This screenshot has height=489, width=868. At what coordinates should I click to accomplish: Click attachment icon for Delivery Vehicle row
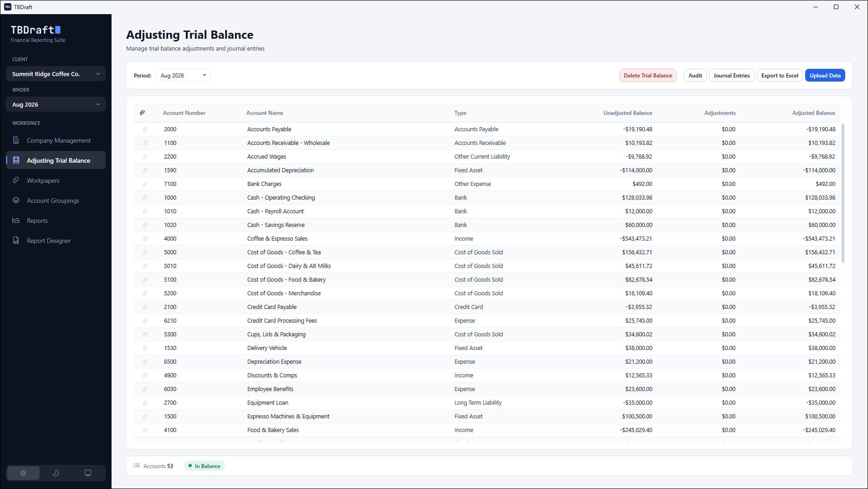145,348
